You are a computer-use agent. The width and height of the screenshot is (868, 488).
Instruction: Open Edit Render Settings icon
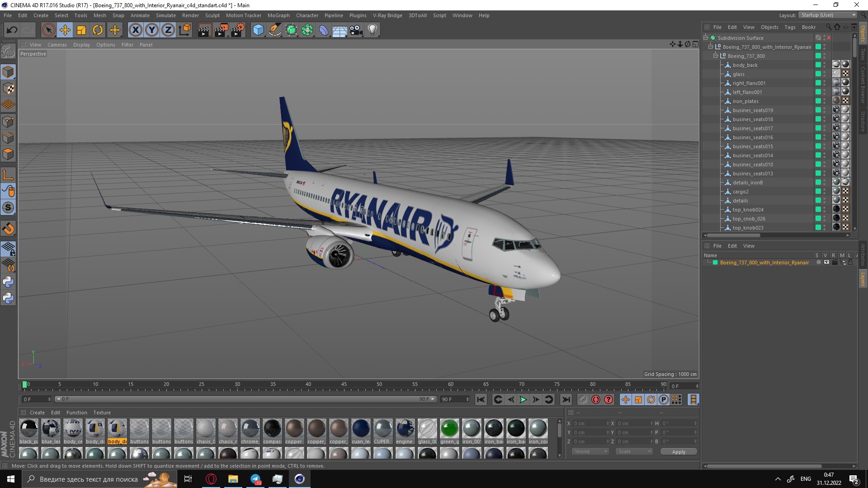click(x=238, y=30)
